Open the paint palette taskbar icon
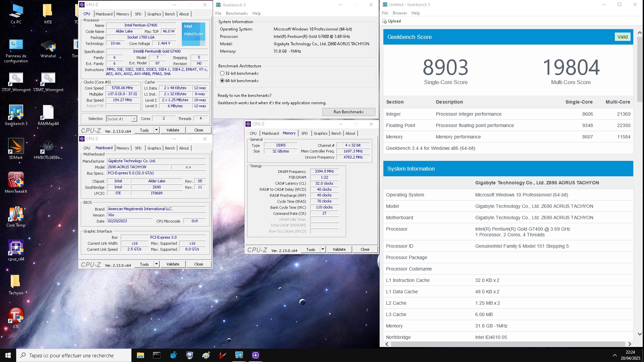Viewport: 644px width, 362px height. tap(206, 355)
